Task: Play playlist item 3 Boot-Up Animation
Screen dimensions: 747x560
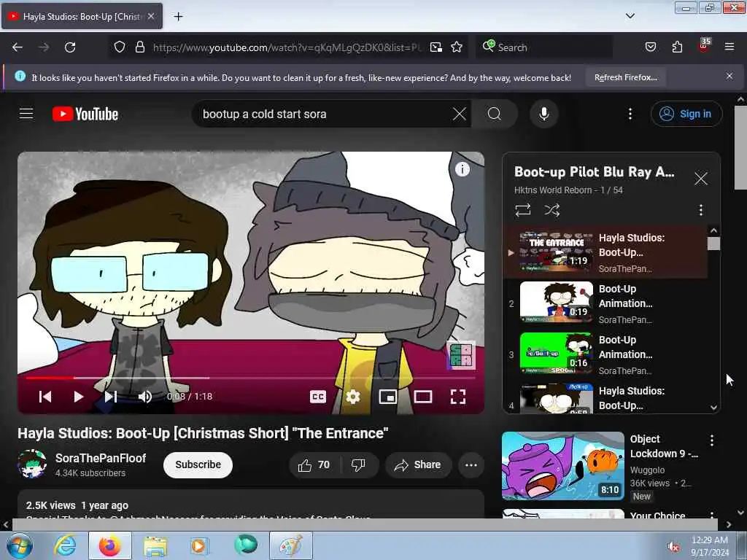Action: [x=605, y=355]
